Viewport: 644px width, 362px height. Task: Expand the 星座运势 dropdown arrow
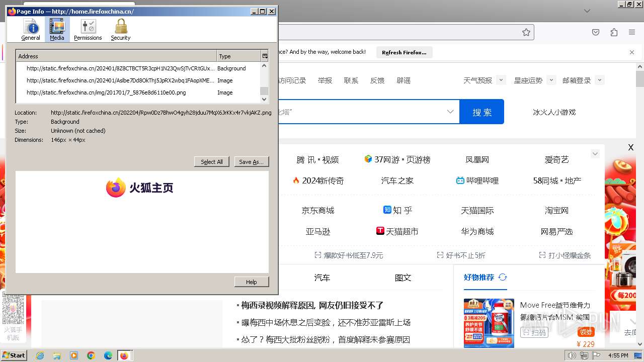[x=551, y=80]
